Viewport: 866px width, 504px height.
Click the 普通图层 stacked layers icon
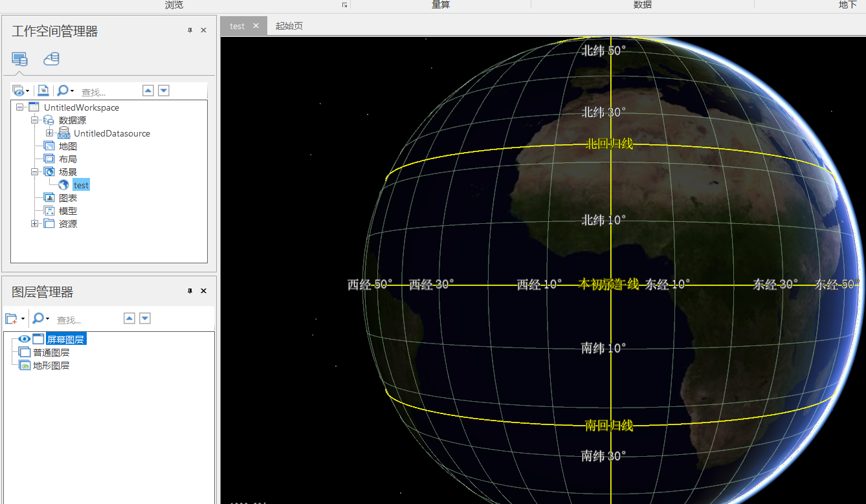[25, 353]
